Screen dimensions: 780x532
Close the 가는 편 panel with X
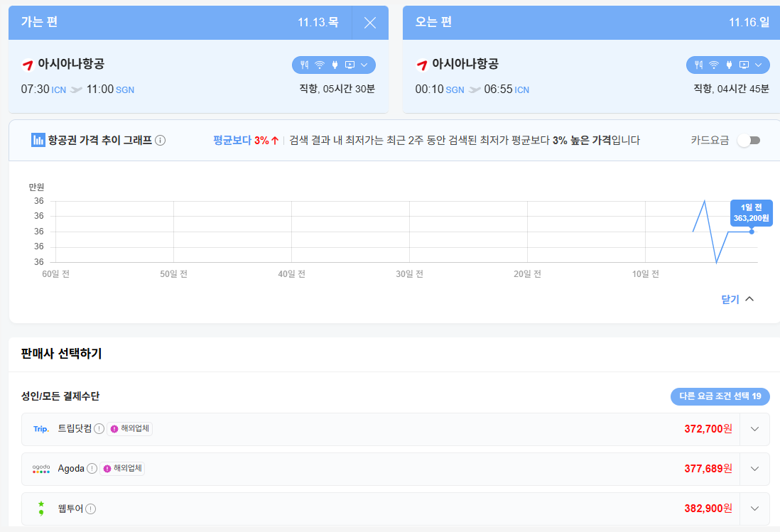coord(370,23)
